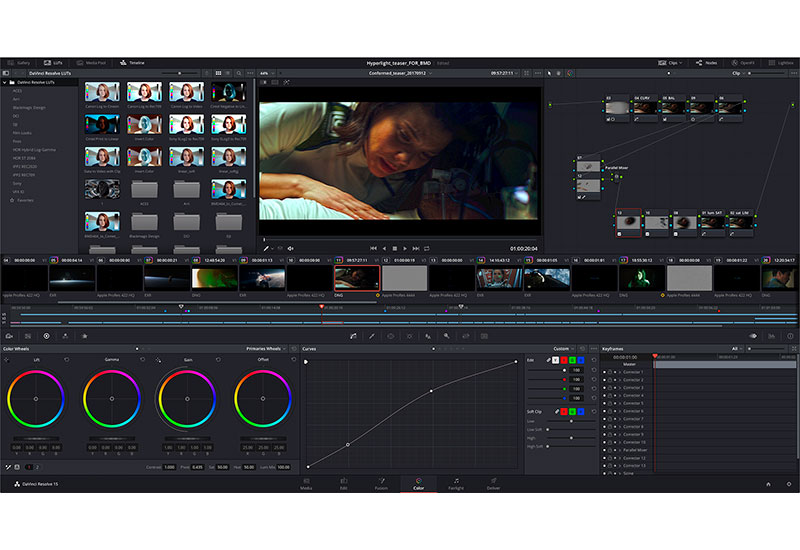The image size is (800, 550).
Task: Toggle viewer audio mute
Action: click(x=290, y=248)
